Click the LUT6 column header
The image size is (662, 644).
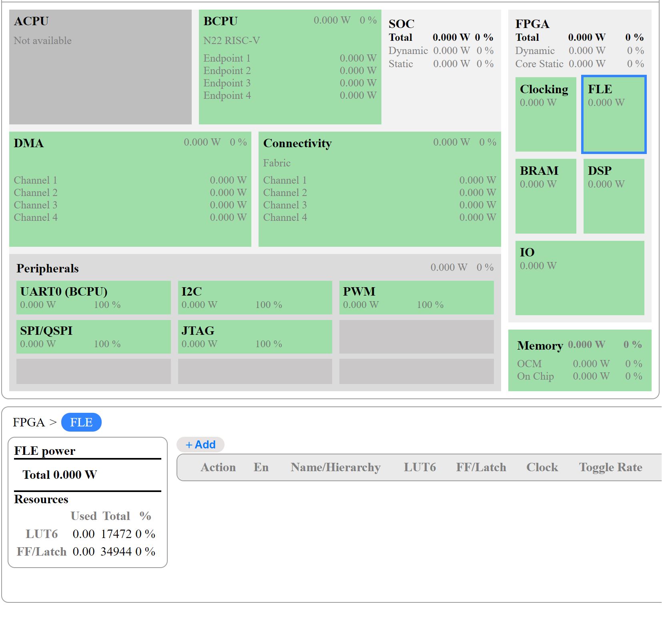coord(419,467)
